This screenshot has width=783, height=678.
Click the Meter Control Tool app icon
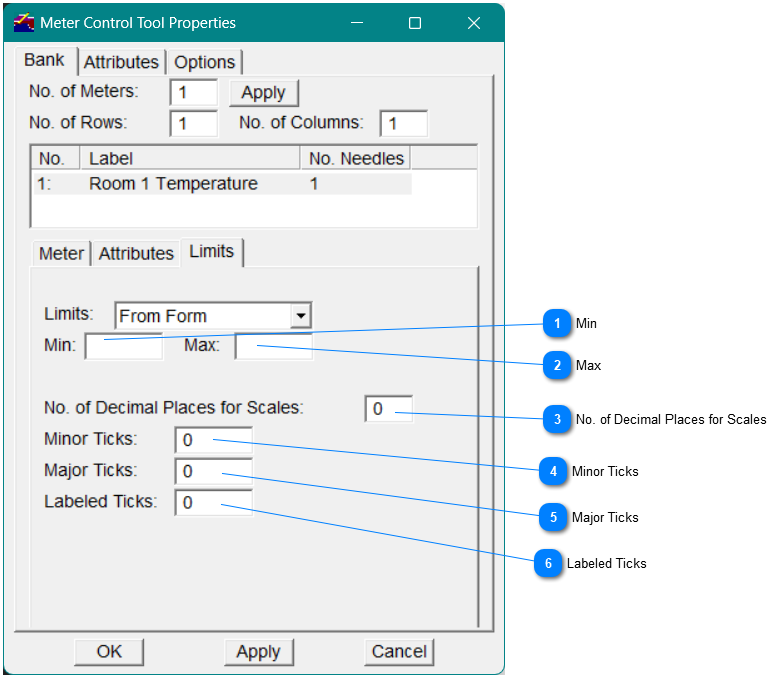point(23,23)
